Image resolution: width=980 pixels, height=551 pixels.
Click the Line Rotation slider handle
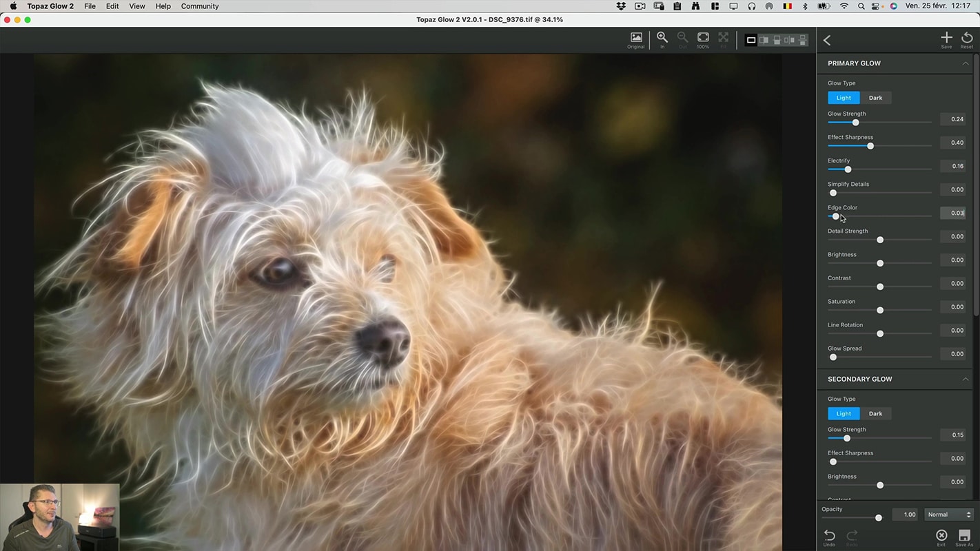coord(880,333)
